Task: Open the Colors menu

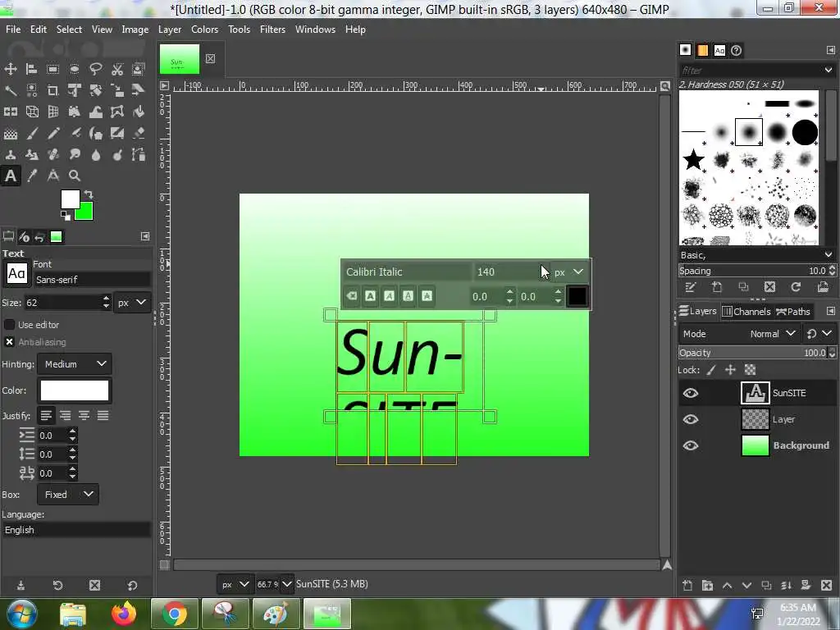Action: pyautogui.click(x=204, y=30)
